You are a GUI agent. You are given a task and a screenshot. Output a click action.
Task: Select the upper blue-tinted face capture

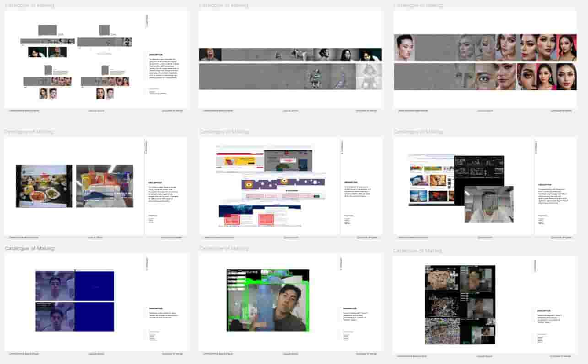coord(55,286)
